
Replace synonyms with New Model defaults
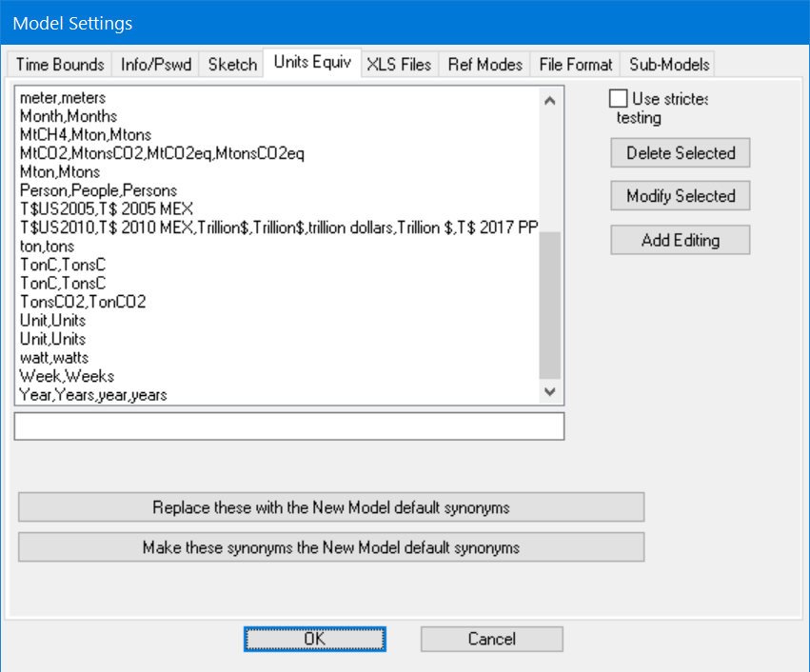click(x=330, y=506)
